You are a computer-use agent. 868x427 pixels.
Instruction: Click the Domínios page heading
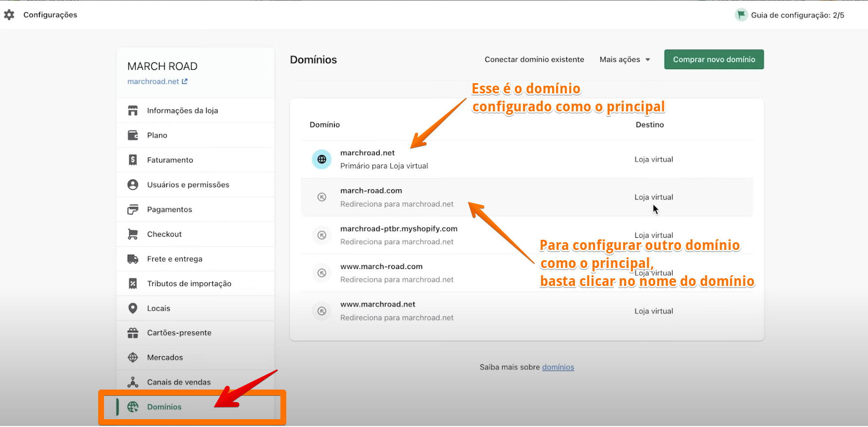[313, 60]
